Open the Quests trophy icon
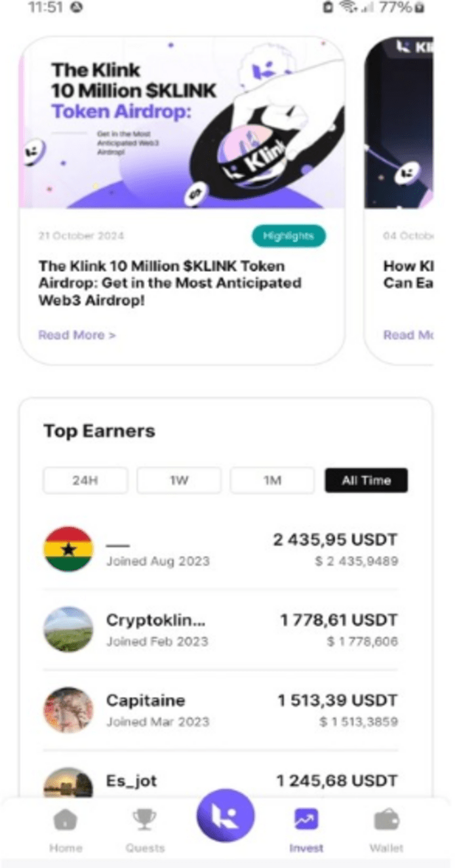 pos(144,819)
